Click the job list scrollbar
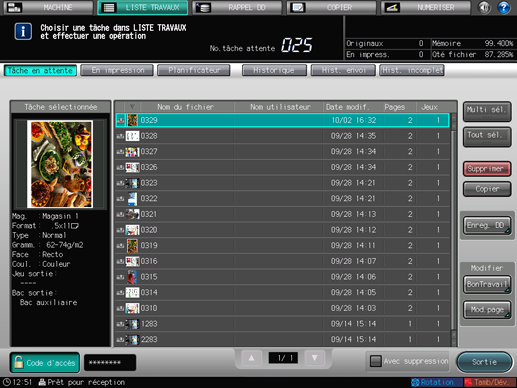Image resolution: width=517 pixels, height=388 pixels. (454, 230)
